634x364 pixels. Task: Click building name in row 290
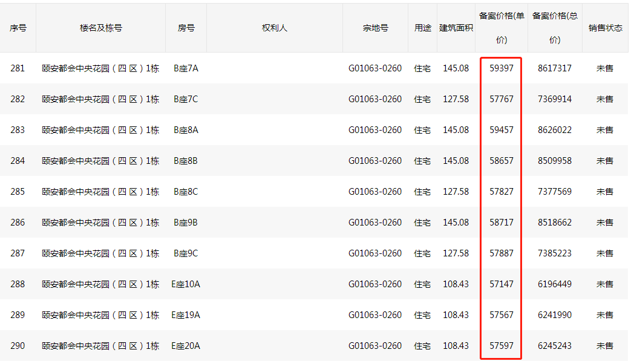(x=100, y=346)
